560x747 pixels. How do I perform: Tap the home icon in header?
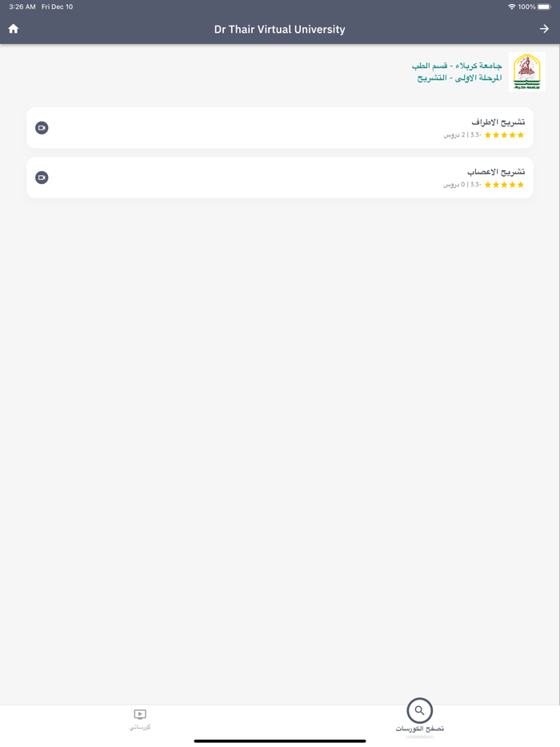click(14, 29)
